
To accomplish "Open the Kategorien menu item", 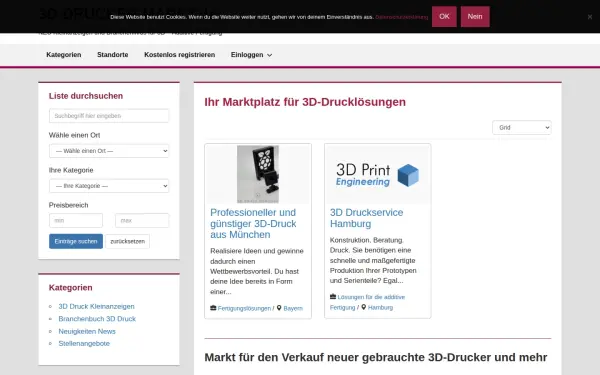I will point(64,55).
